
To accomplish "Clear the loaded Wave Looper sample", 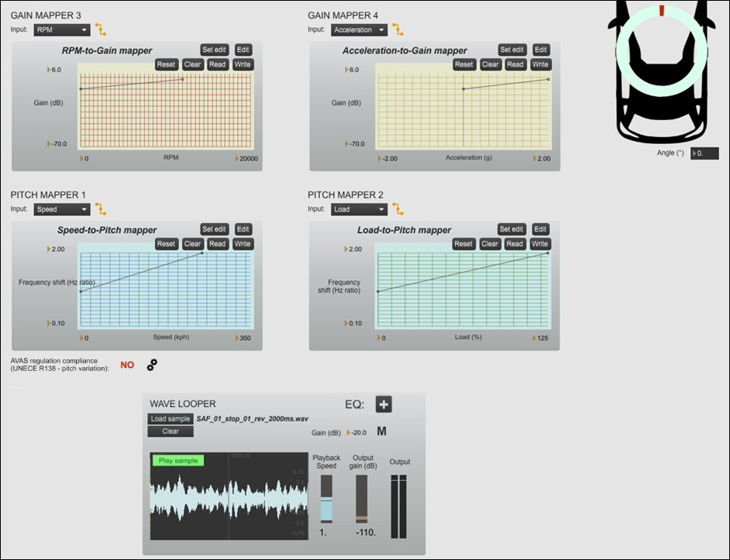I will [x=170, y=431].
